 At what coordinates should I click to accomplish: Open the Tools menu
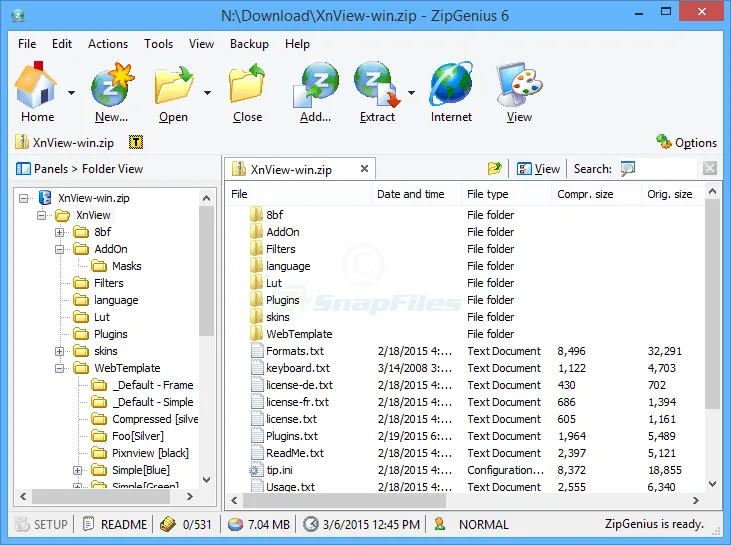pos(159,44)
